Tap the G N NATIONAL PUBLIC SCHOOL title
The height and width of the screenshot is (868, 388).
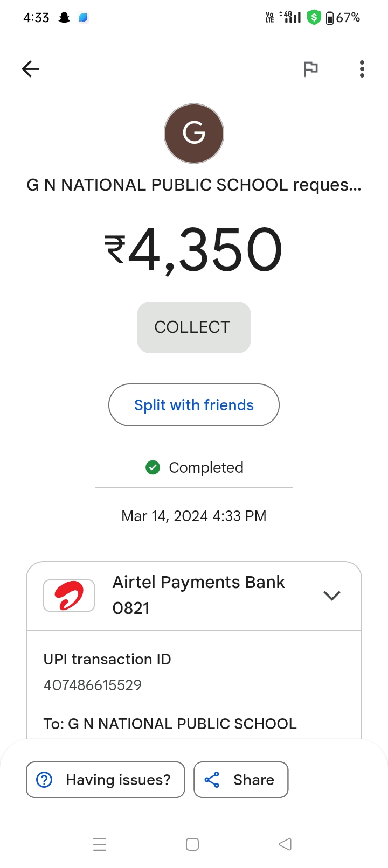[194, 185]
